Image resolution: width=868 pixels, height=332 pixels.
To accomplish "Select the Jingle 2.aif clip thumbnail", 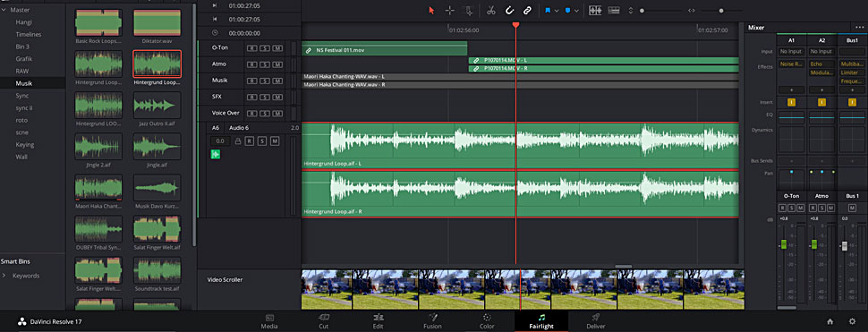I will [98, 147].
